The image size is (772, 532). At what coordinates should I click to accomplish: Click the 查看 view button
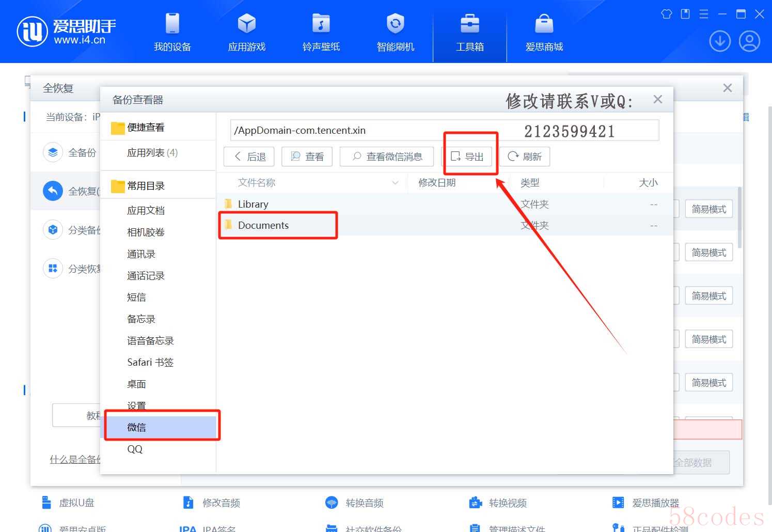(x=307, y=157)
